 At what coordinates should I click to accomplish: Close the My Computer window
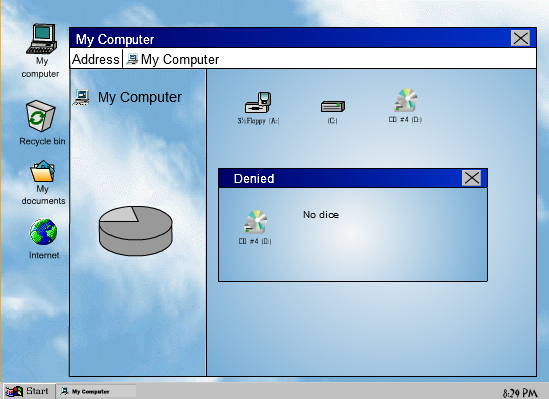click(x=520, y=38)
